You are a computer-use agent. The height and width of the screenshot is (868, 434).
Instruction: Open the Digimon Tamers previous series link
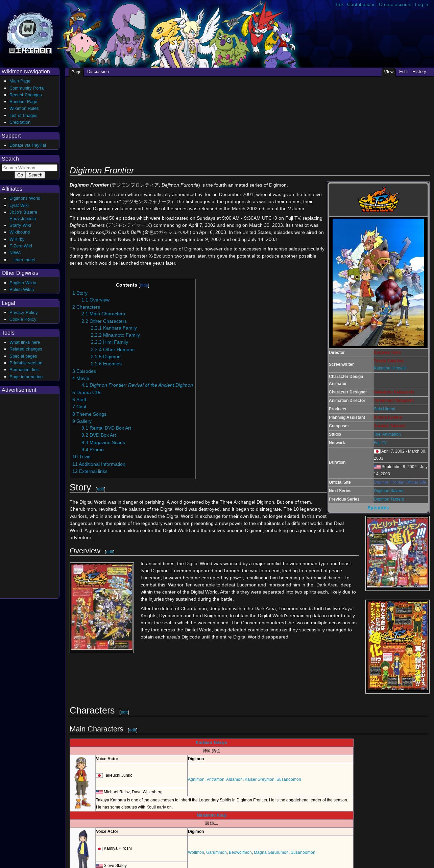[x=389, y=499]
